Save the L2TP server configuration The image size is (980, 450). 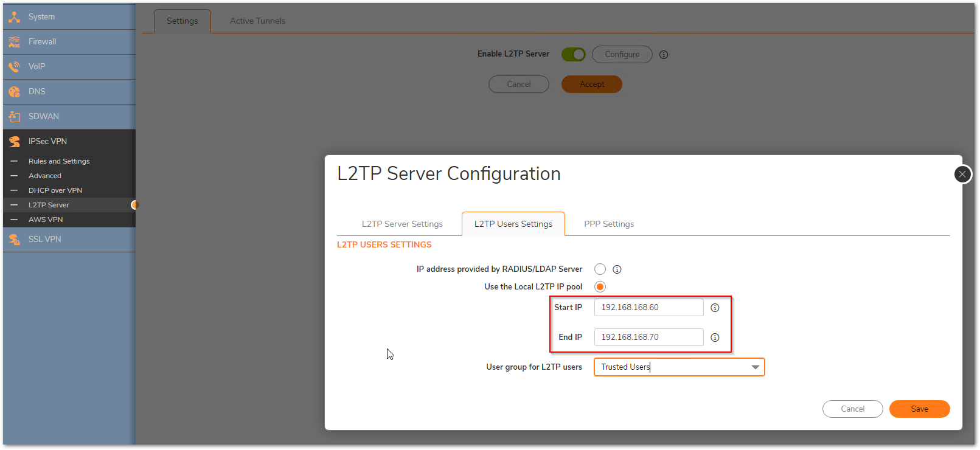920,409
